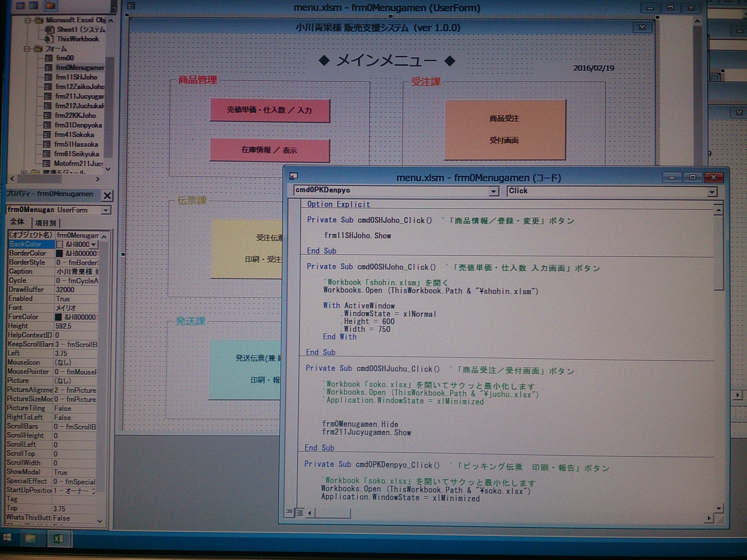The height and width of the screenshot is (560, 747).
Task: Collapse the フォーム folder node
Action: (x=27, y=49)
